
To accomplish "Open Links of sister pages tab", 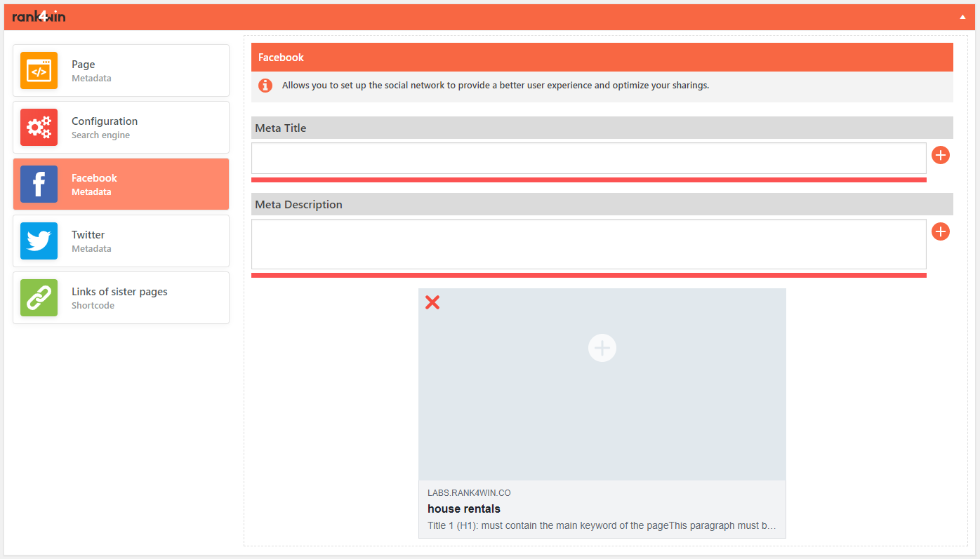I will [121, 298].
